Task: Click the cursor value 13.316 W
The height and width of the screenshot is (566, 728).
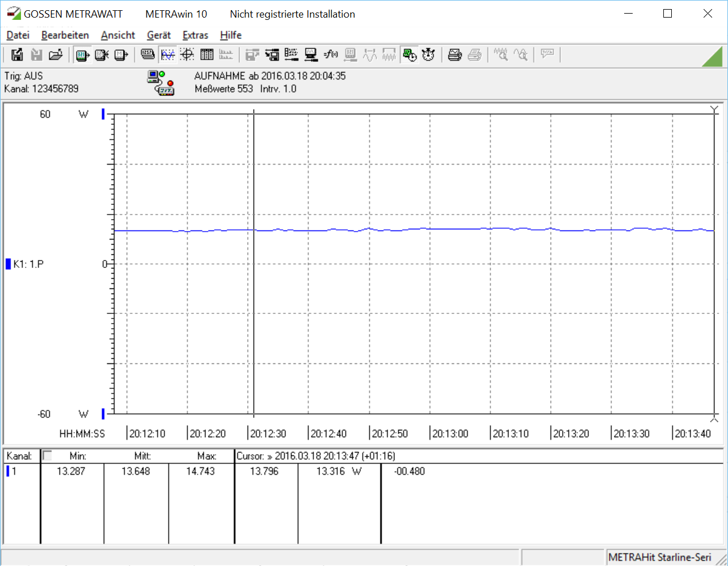Action: coord(339,471)
